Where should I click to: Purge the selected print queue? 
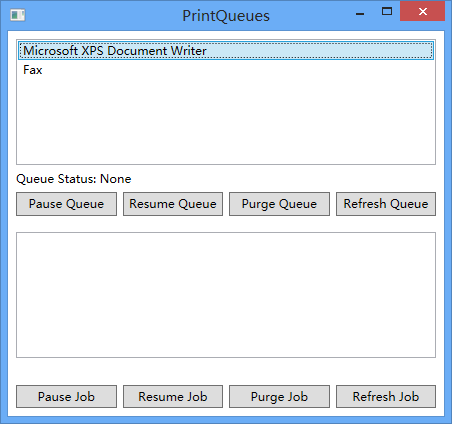(x=279, y=204)
